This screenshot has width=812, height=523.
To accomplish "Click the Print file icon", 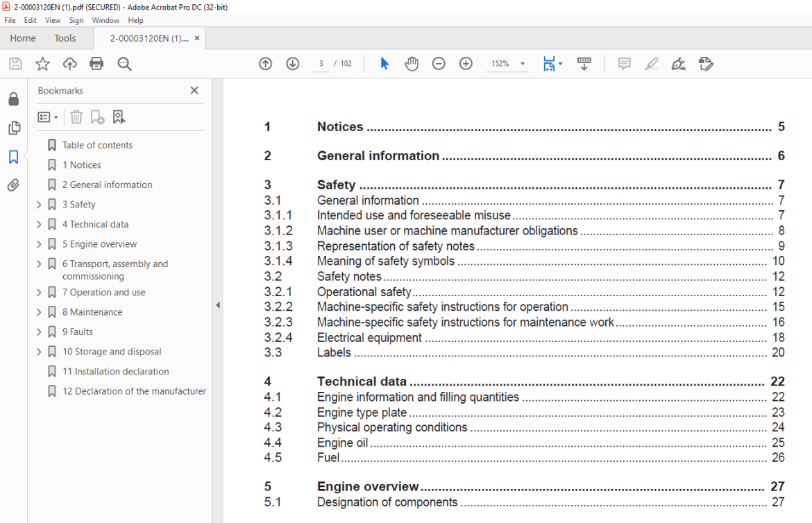I will click(96, 64).
